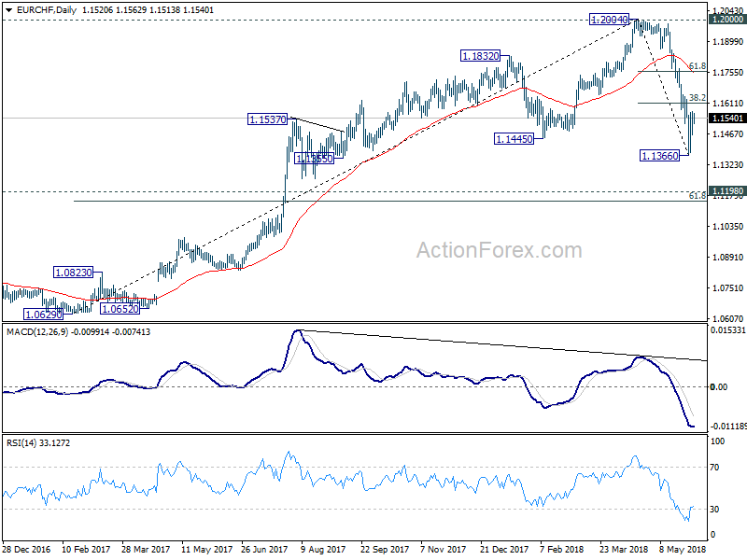The height and width of the screenshot is (560, 747).
Task: Select the 1.15370 price label
Action: (x=268, y=119)
